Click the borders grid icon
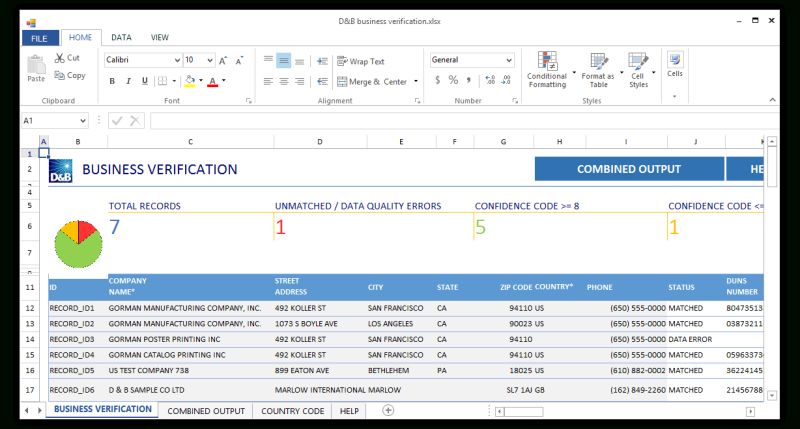This screenshot has height=429, width=800. click(162, 81)
